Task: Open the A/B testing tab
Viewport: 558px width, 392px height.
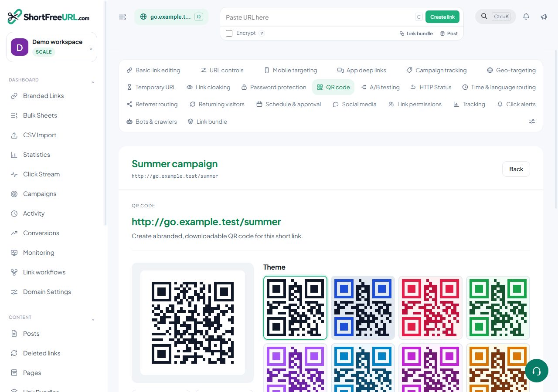Action: click(380, 87)
